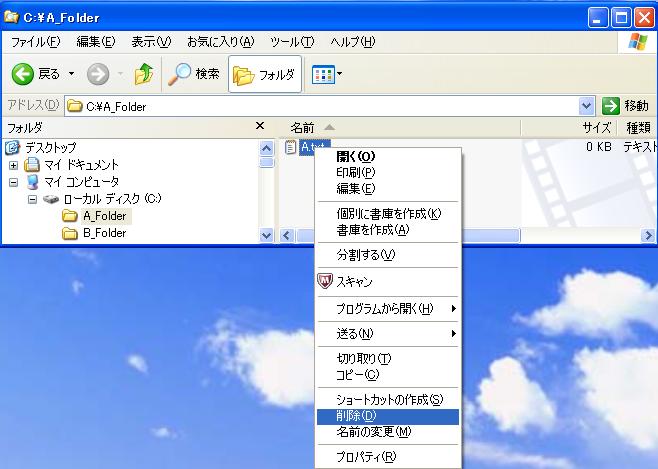The height and width of the screenshot is (469, 658).
Task: Choose 編集(E) in the context menu
Action: click(x=388, y=188)
